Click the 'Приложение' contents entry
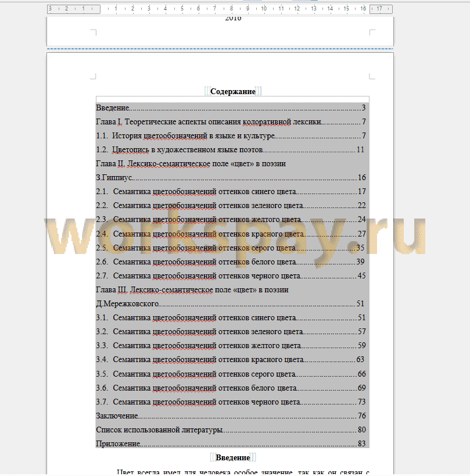 [231, 444]
